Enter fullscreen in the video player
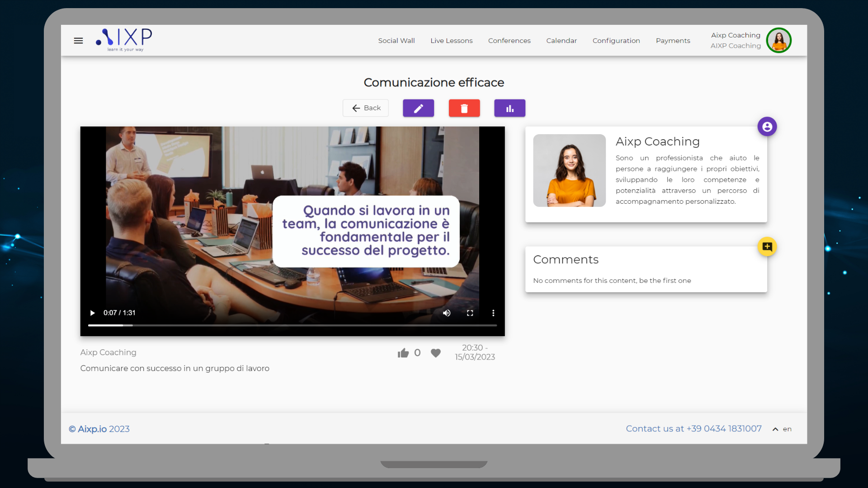Image resolution: width=868 pixels, height=488 pixels. pos(470,313)
